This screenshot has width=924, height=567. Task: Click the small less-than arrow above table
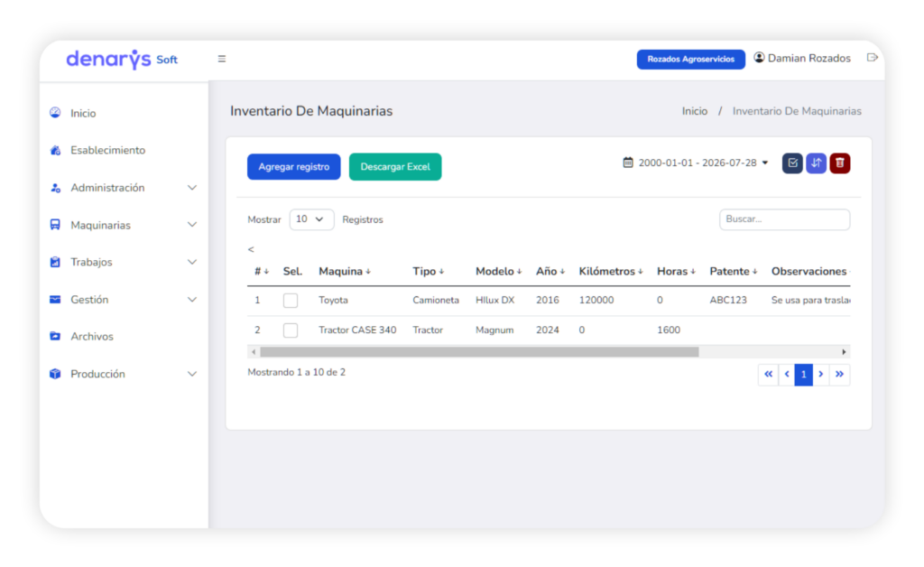coord(251,249)
